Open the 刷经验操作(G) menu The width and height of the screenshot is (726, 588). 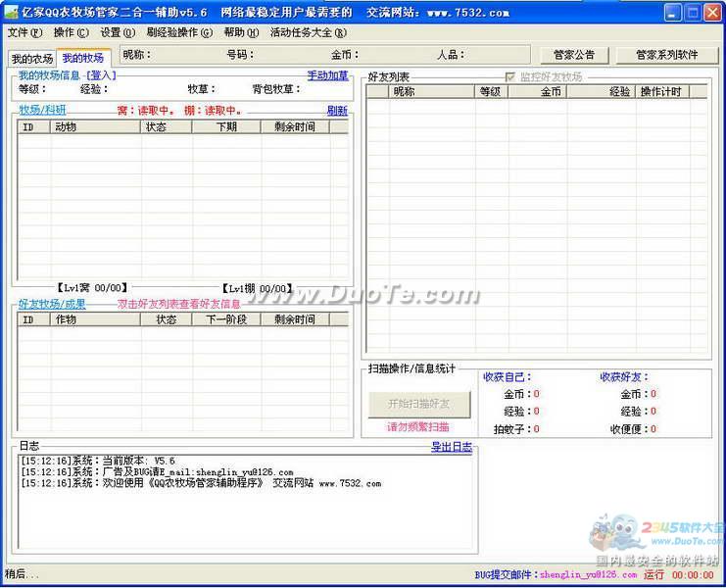[179, 33]
